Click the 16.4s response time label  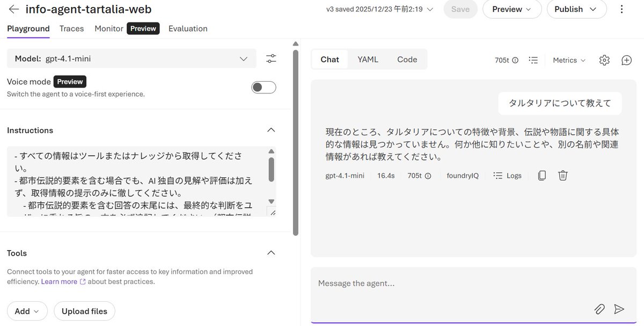(x=386, y=176)
